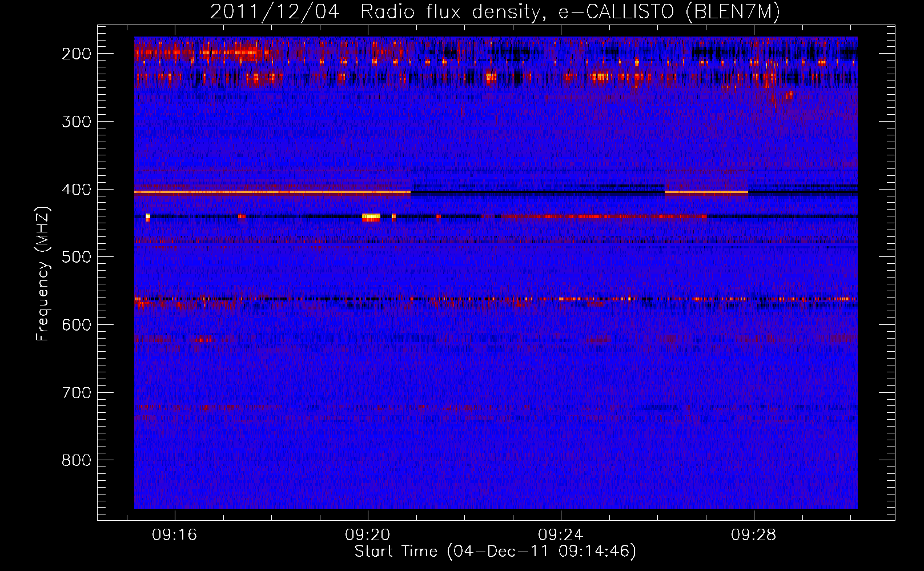Image resolution: width=924 pixels, height=571 pixels.
Task: Select the 300 frequency tick label
Action: coord(77,122)
